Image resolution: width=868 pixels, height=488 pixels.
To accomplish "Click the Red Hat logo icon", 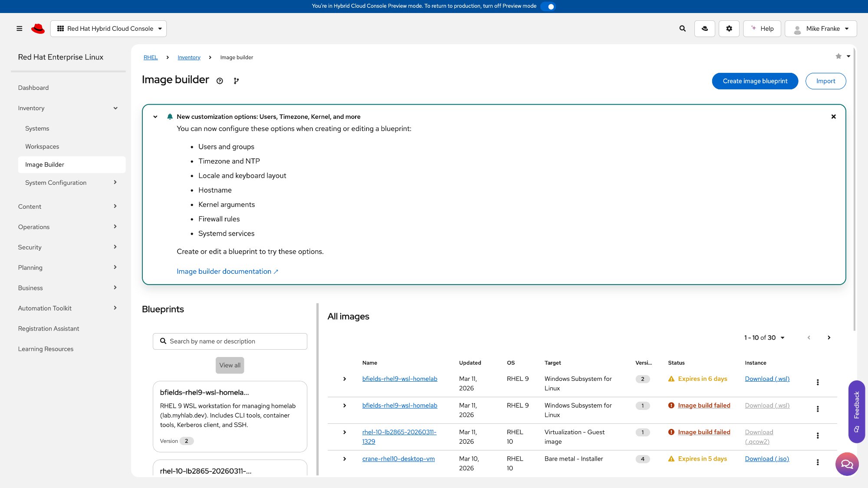I will tap(39, 28).
